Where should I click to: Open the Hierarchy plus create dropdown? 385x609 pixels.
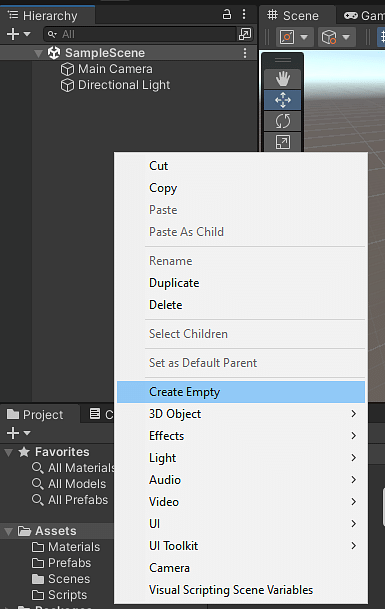point(18,34)
